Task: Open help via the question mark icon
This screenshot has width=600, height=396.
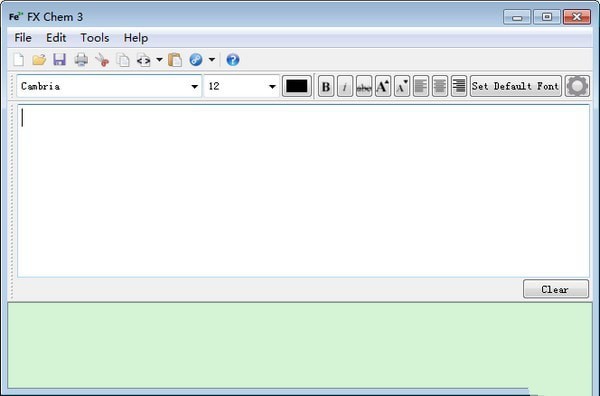Action: click(x=233, y=60)
